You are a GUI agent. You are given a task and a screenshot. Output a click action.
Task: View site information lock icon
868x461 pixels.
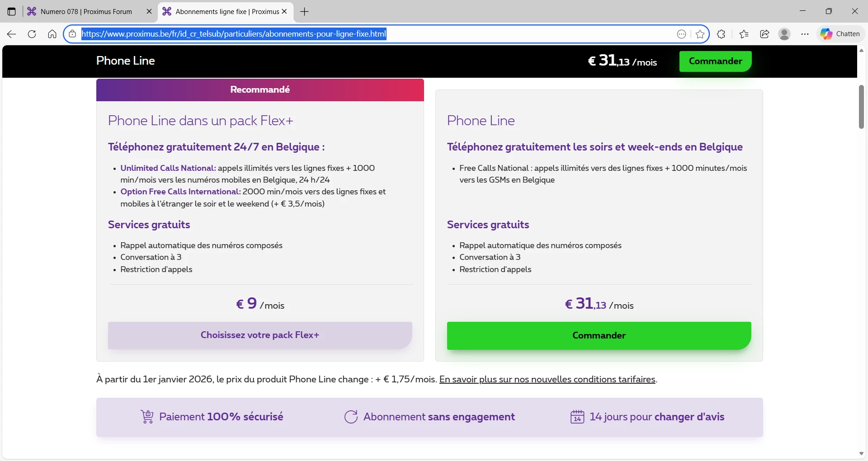pyautogui.click(x=72, y=34)
